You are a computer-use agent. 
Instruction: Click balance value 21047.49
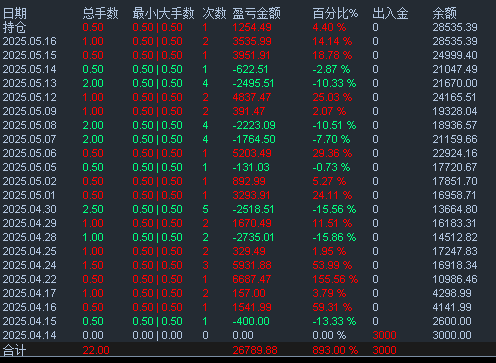pyautogui.click(x=455, y=69)
